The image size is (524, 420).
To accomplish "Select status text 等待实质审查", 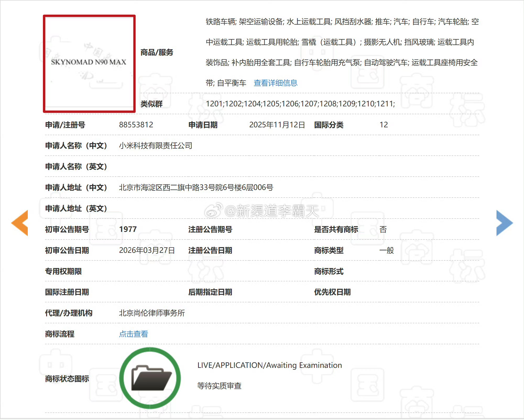I will pyautogui.click(x=219, y=386).
